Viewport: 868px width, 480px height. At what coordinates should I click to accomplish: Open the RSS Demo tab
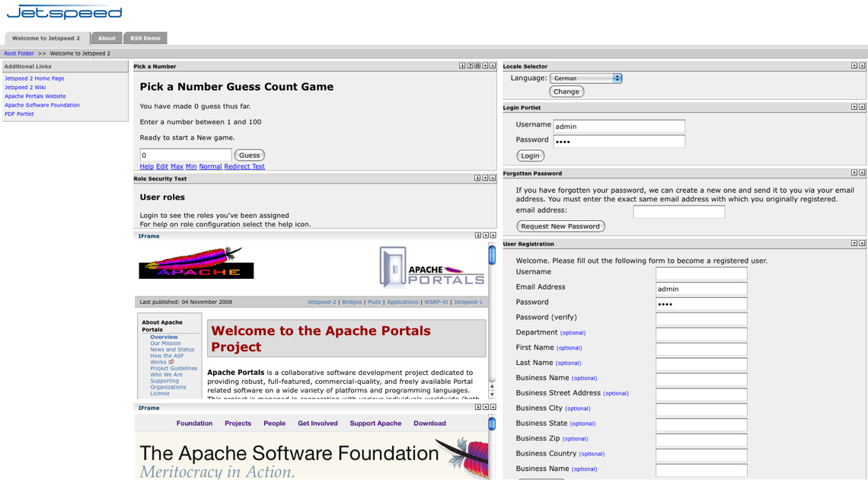pyautogui.click(x=145, y=38)
